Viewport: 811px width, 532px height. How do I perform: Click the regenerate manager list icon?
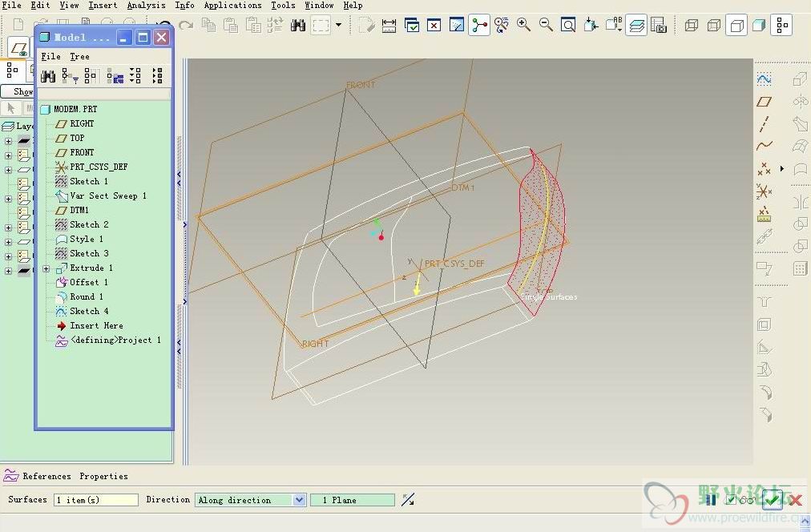coord(275,25)
